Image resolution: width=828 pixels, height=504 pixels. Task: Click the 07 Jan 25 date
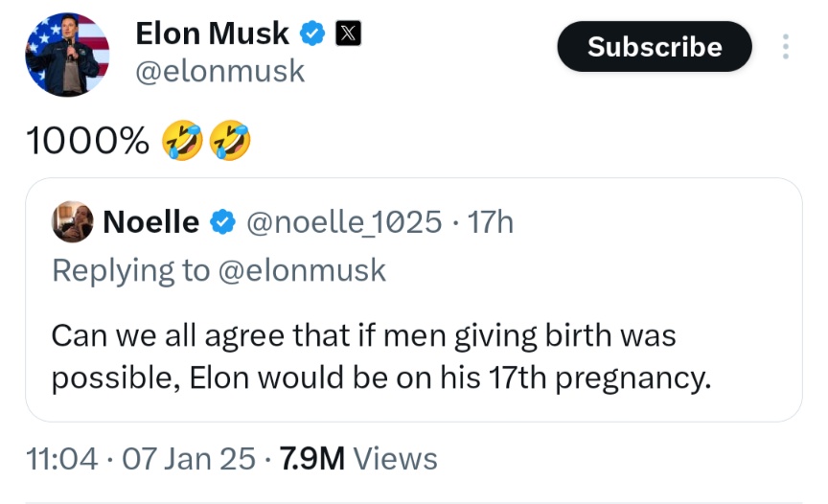[189, 458]
